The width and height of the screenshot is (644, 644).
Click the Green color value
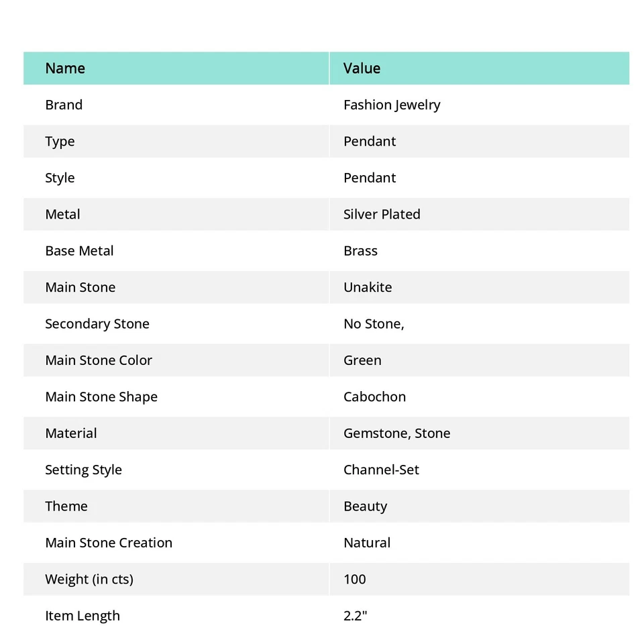(362, 360)
